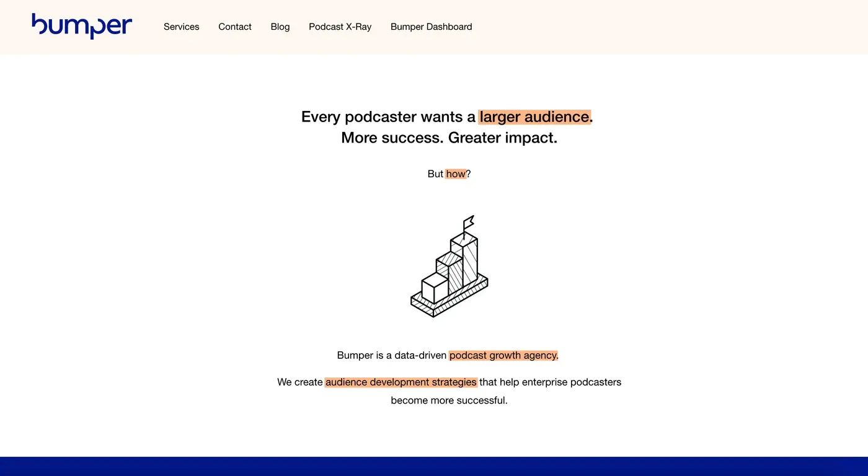Click the Bumper logo
The height and width of the screenshot is (476, 868).
[82, 26]
